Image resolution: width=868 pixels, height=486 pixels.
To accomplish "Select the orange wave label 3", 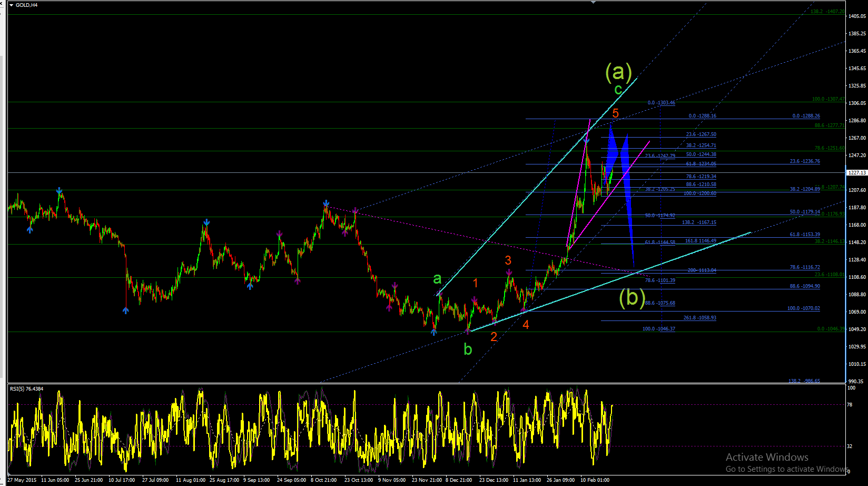I will (x=508, y=260).
